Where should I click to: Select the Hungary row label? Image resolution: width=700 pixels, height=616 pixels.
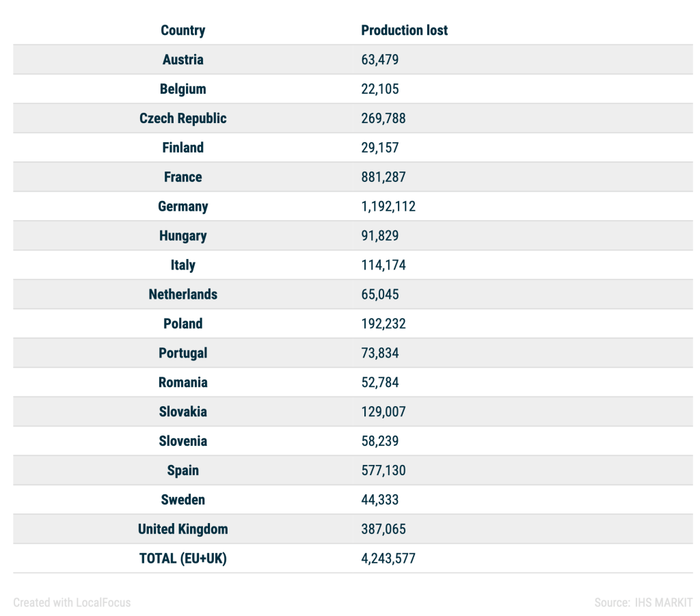coord(183,236)
